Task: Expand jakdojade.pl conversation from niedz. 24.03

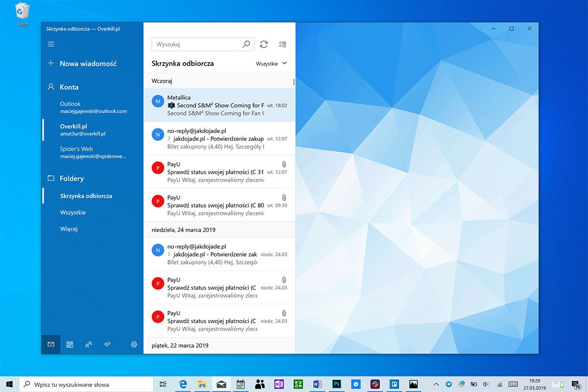Action: click(169, 254)
